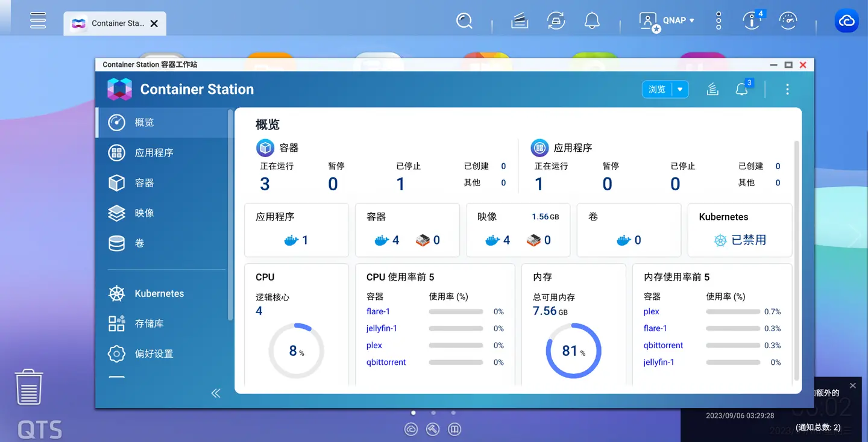Select 概览 in the sidebar

162,122
